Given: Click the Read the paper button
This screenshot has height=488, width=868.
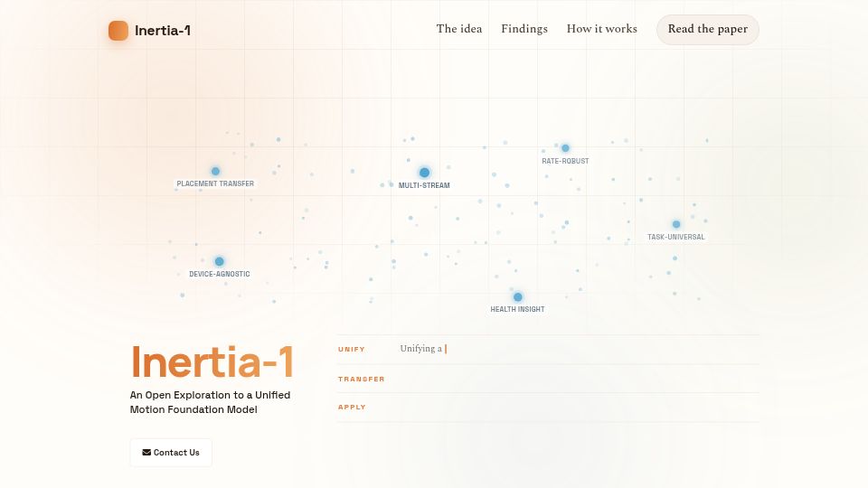Looking at the screenshot, I should click(x=707, y=29).
